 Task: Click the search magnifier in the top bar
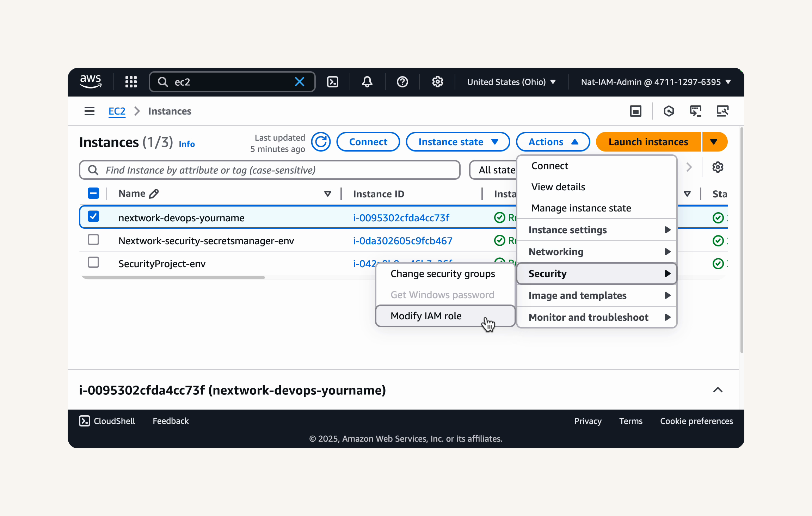(x=163, y=82)
